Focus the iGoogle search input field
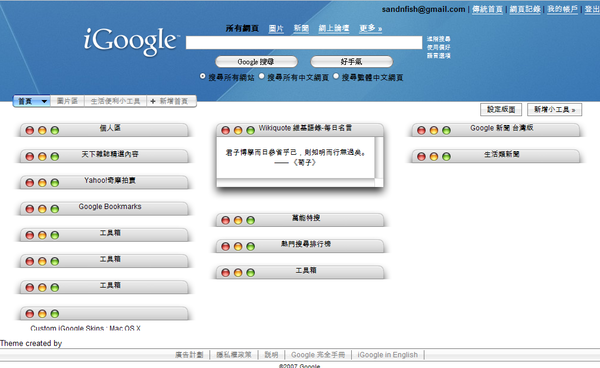The height and width of the screenshot is (368, 600). click(304, 42)
